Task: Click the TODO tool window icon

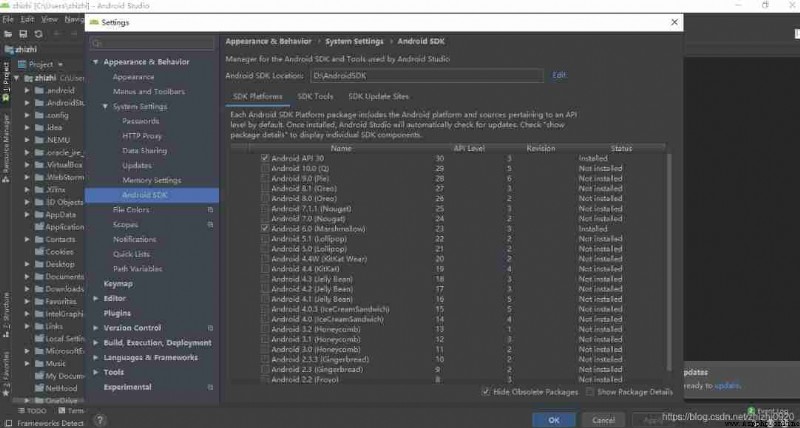Action: click(21, 411)
